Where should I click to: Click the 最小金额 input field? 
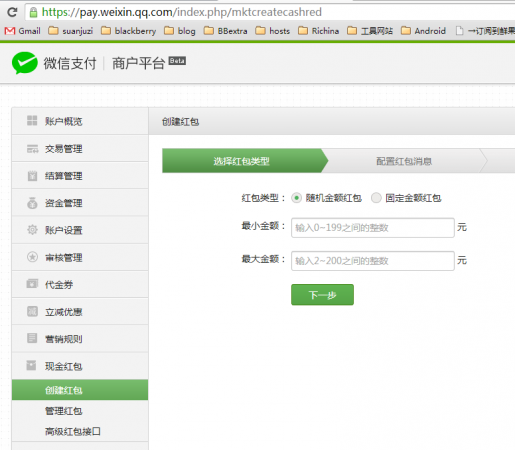[373, 228]
